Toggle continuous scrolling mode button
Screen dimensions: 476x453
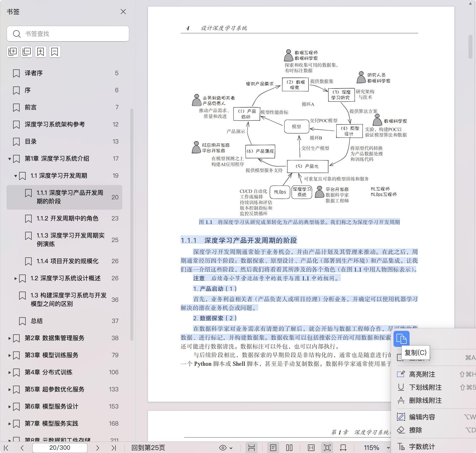click(252, 448)
